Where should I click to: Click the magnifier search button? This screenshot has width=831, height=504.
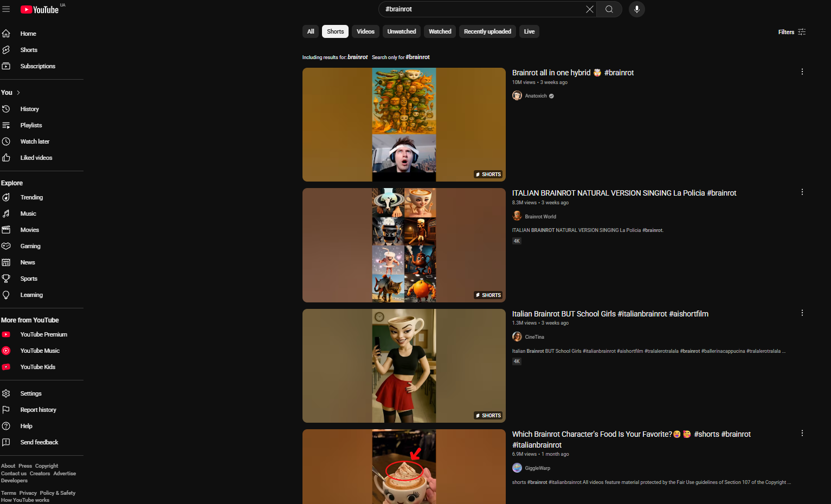click(x=609, y=9)
